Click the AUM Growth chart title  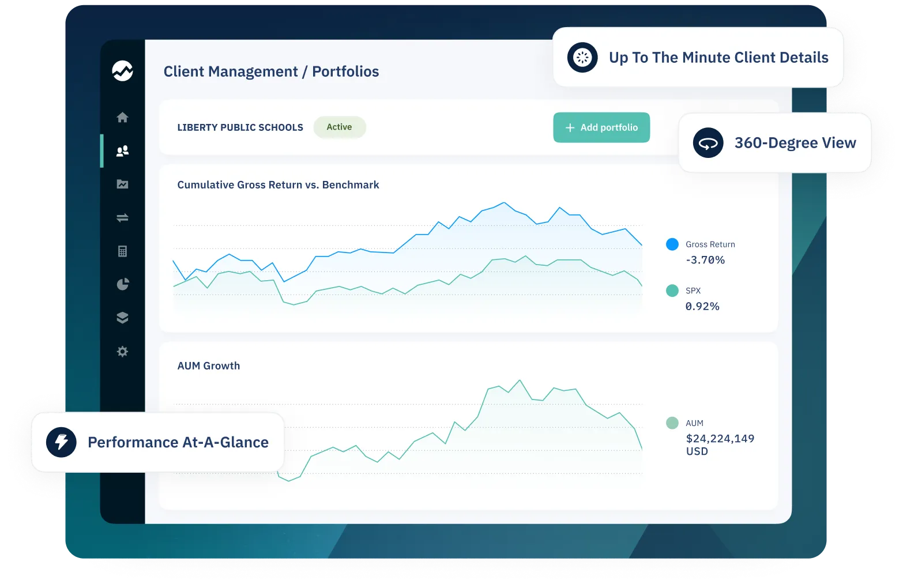(x=209, y=366)
